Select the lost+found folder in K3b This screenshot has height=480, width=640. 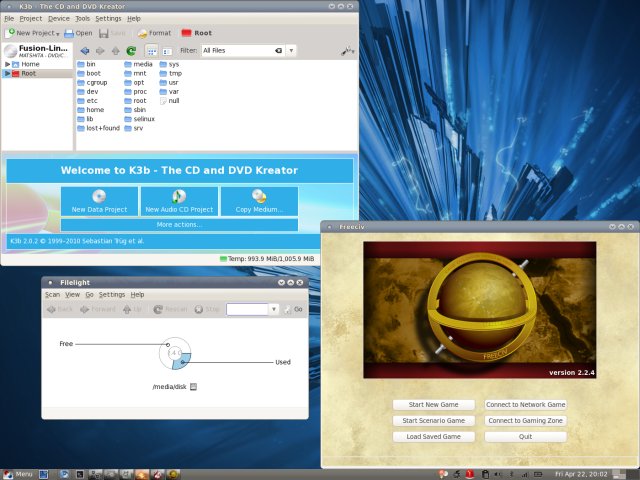(x=98, y=128)
